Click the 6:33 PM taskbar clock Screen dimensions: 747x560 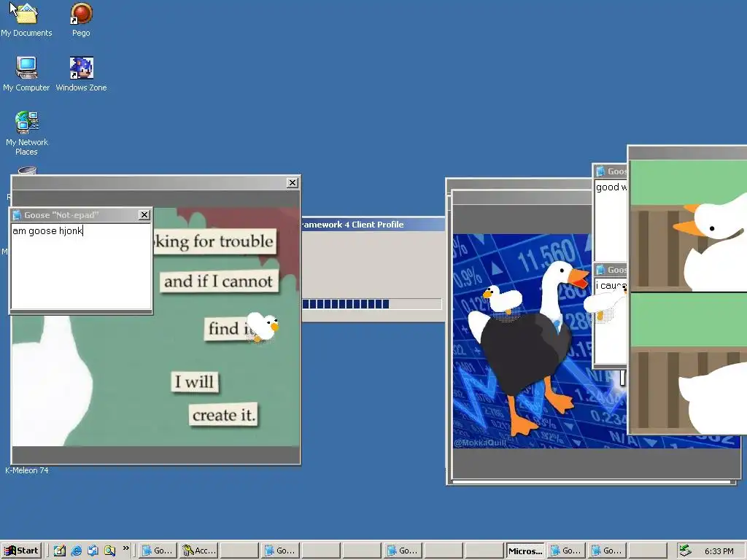point(719,551)
